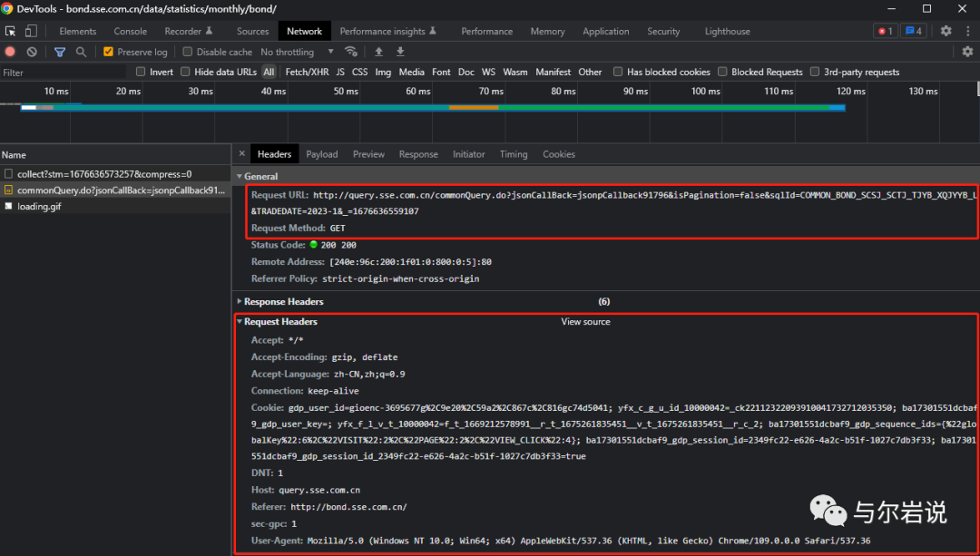Filter requests by Wasm type
980x556 pixels.
[515, 72]
